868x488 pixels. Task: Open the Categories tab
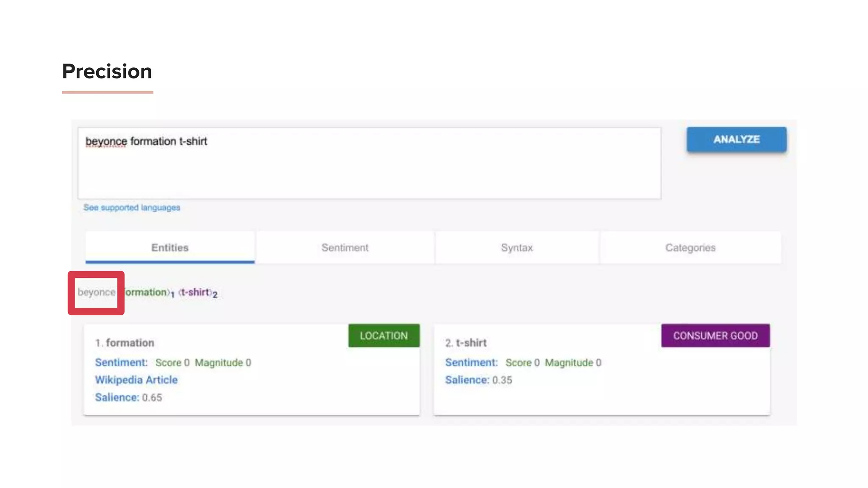(x=690, y=247)
